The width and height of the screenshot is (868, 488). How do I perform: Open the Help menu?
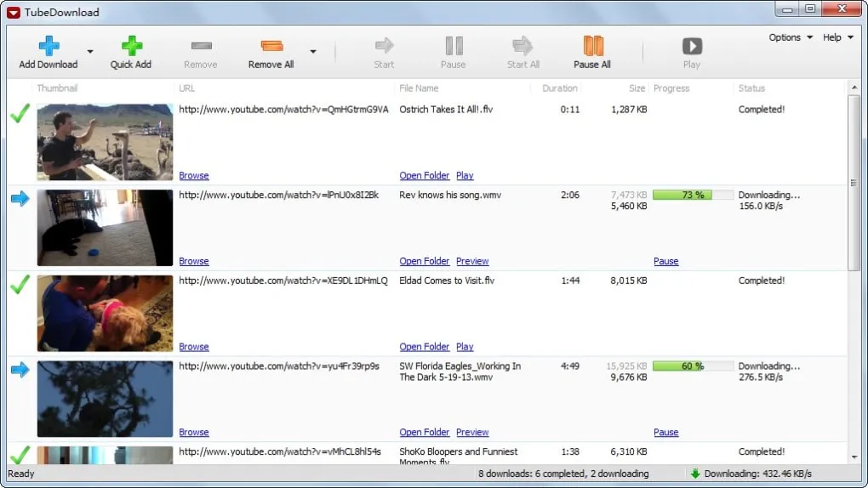point(837,37)
